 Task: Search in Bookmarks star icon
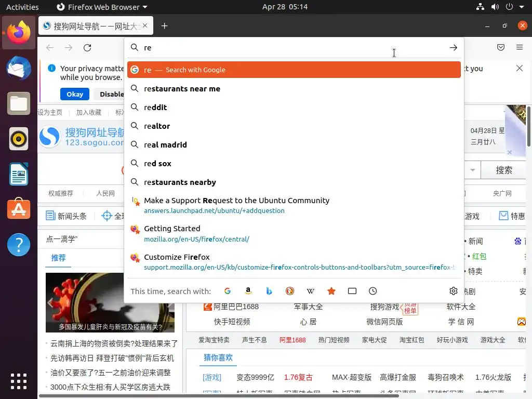(331, 291)
